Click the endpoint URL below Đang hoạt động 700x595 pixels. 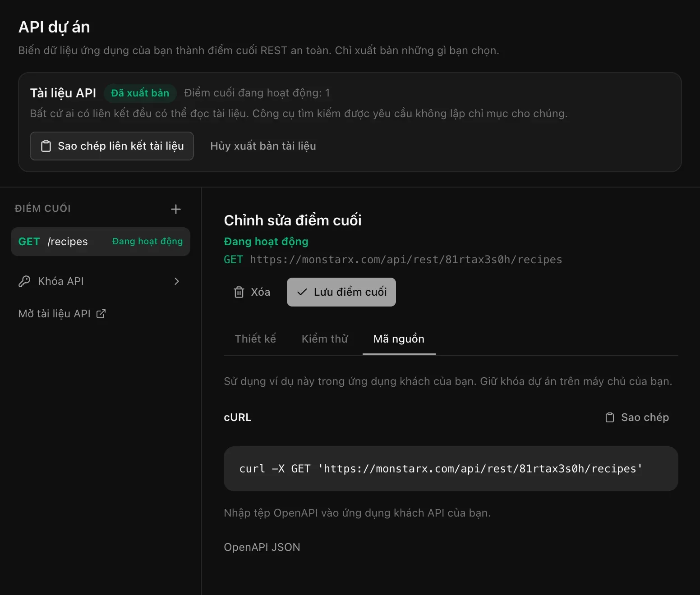[406, 260]
